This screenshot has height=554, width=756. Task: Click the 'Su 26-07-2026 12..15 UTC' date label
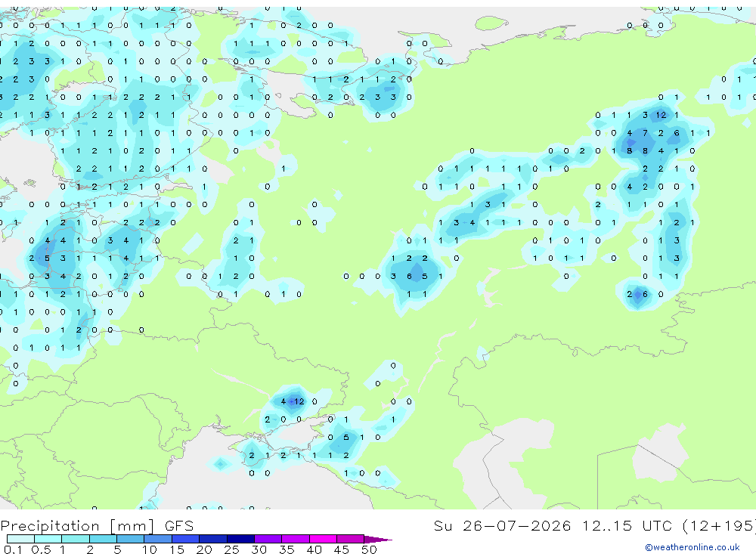click(x=553, y=525)
